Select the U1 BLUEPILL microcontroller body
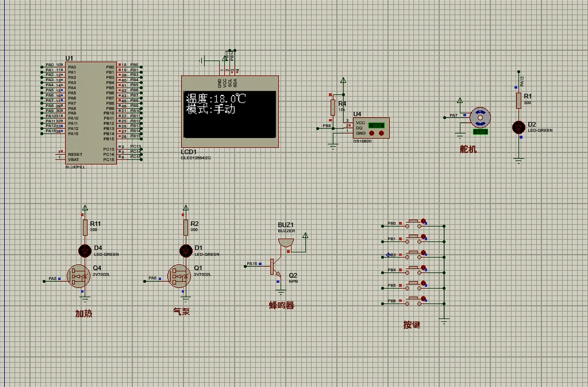588x387 pixels. (x=90, y=112)
